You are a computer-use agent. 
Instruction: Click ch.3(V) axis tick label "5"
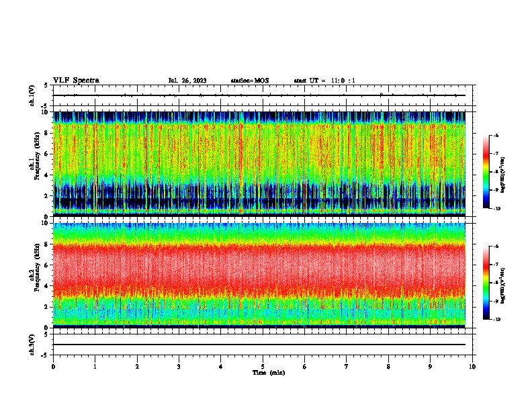[46, 334]
